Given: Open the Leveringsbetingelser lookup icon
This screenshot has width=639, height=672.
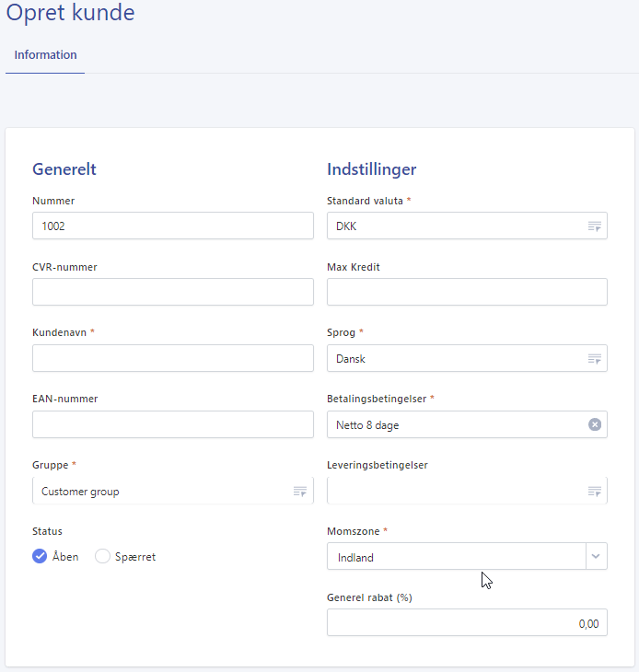Looking at the screenshot, I should tap(594, 492).
